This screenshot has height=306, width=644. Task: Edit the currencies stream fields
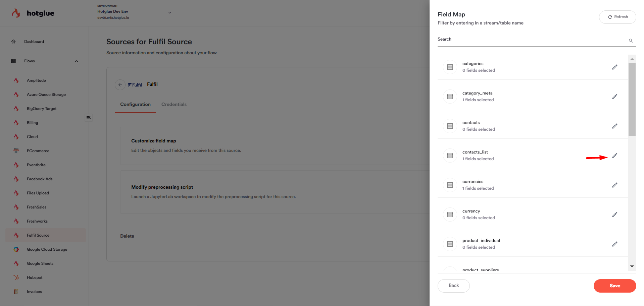pyautogui.click(x=614, y=185)
